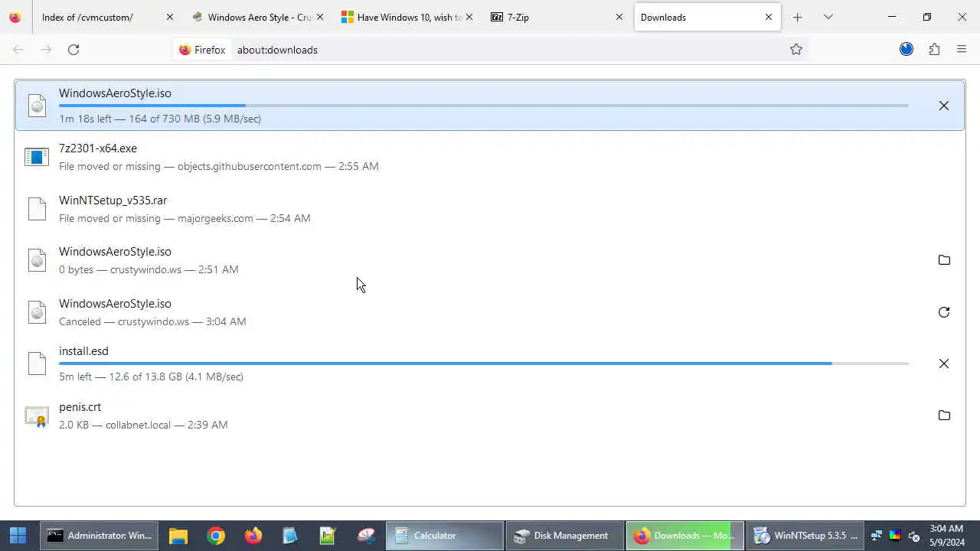Launch Google Chrome from the taskbar
Screen dimensions: 980x551
point(216,536)
